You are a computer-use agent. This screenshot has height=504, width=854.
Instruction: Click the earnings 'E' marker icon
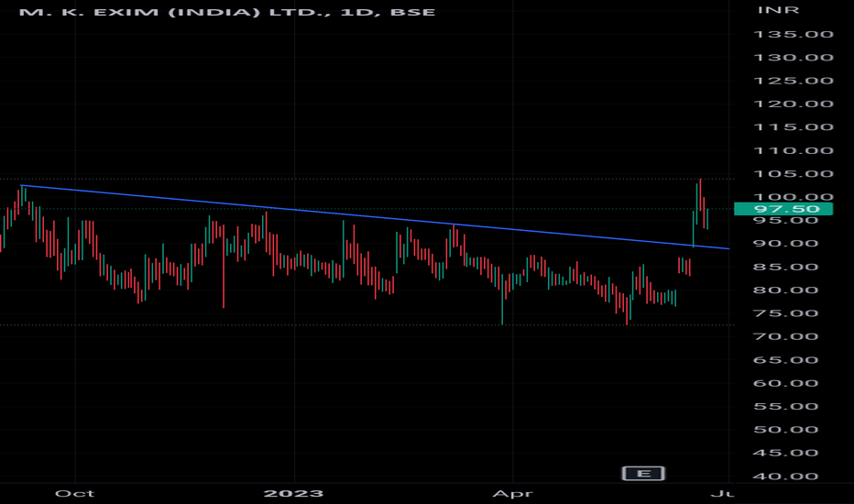643,474
